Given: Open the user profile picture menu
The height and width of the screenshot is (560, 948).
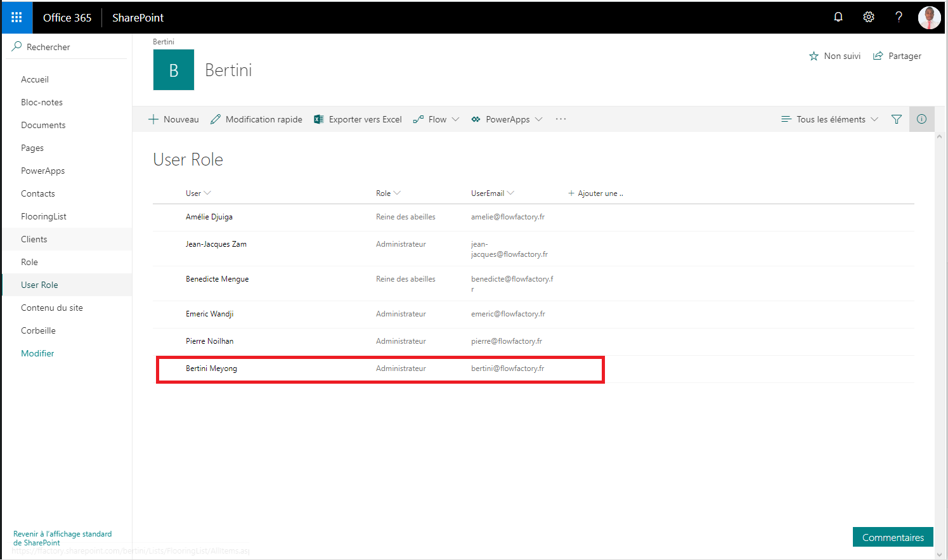Looking at the screenshot, I should click(x=929, y=18).
